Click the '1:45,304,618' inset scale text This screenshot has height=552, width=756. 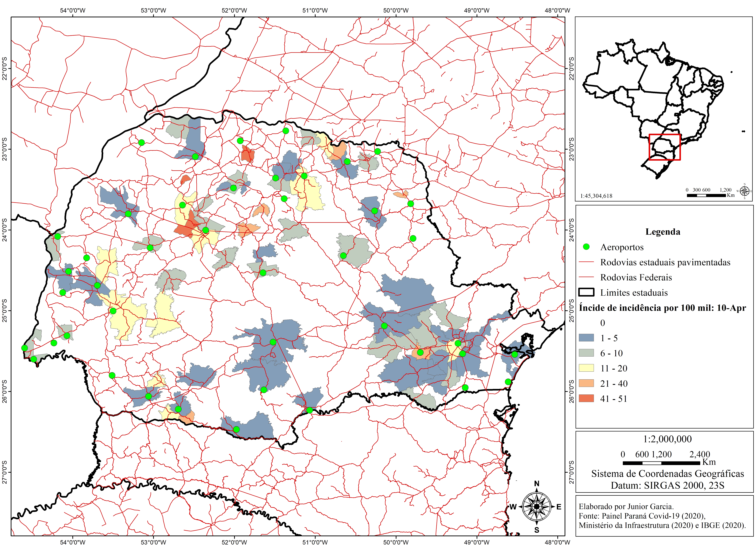[596, 196]
